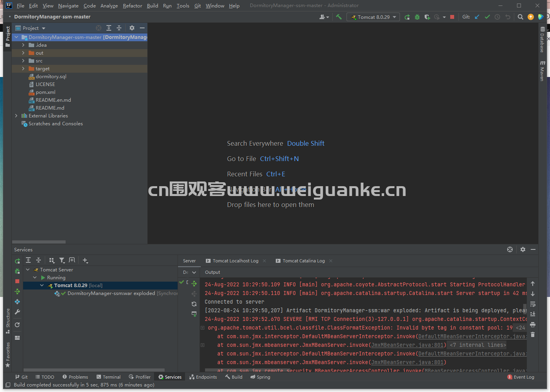
Task: Switch to Tomcat Catalina Log tab
Action: click(304, 261)
